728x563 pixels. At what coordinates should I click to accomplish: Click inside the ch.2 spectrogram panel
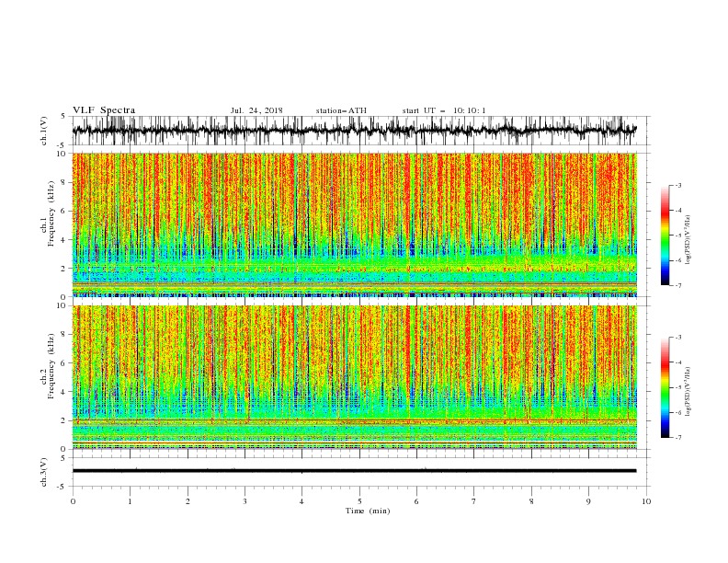[x=355, y=377]
